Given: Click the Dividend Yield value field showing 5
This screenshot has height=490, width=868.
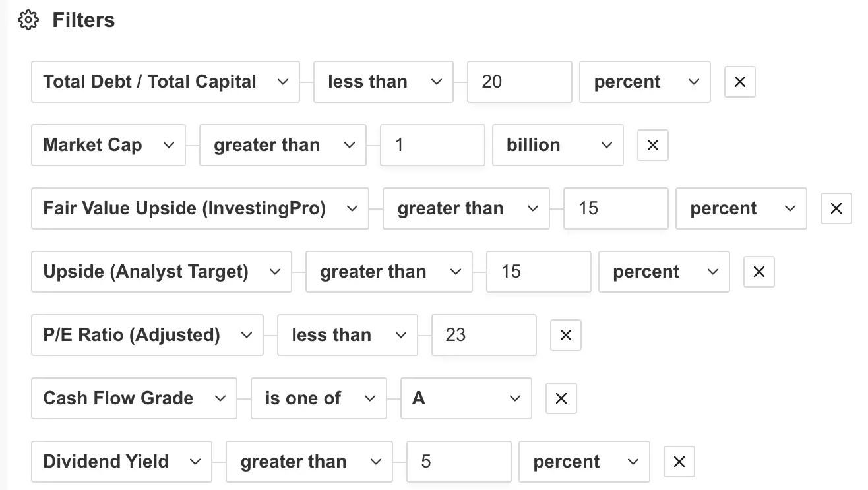Looking at the screenshot, I should tap(459, 462).
